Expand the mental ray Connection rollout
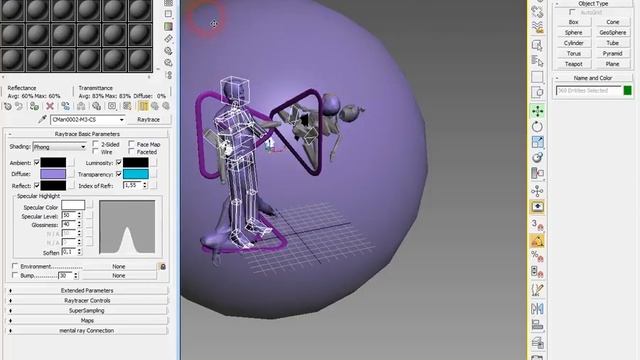This screenshot has height=360, width=640. (x=87, y=331)
